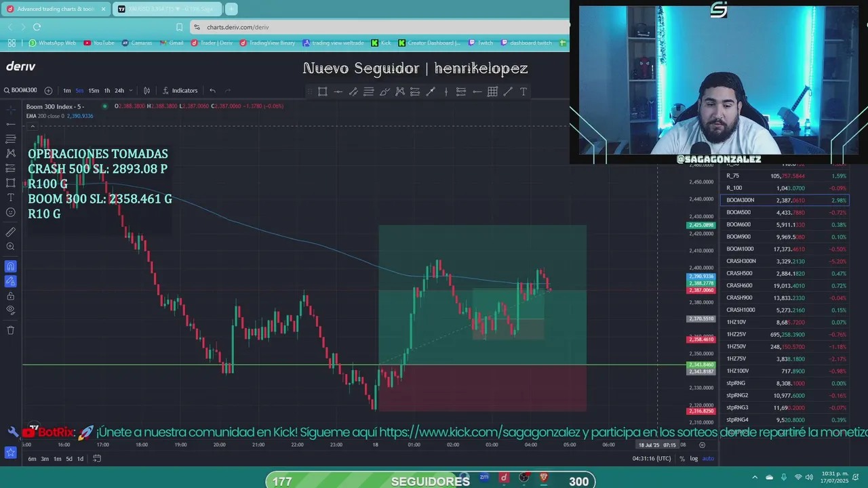Click the EMA 200 indicator legend
Viewport: 868px width, 488px height.
coord(60,116)
